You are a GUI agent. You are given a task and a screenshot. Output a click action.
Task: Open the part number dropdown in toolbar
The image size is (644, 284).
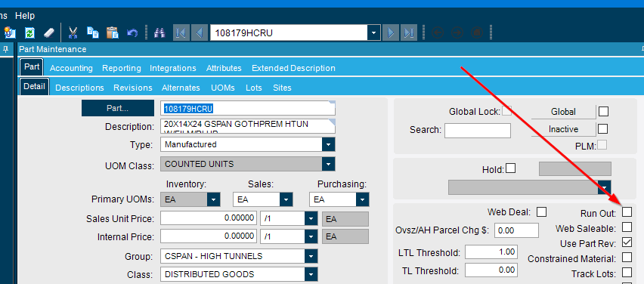(x=373, y=32)
